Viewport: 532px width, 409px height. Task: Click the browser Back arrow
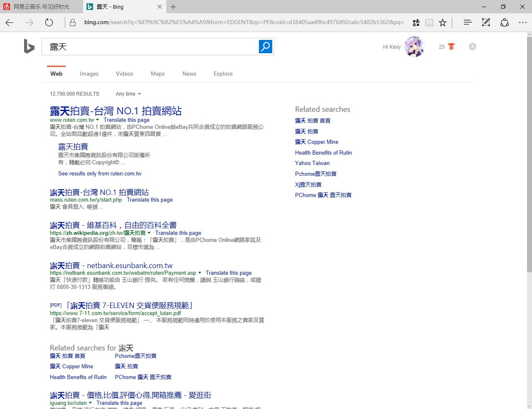(10, 22)
